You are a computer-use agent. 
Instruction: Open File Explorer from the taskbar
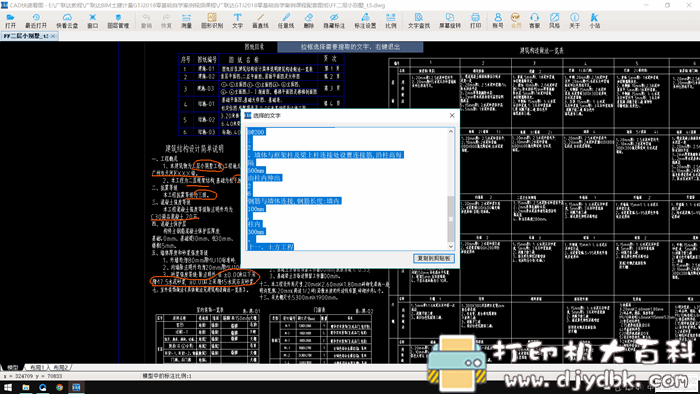pyautogui.click(x=25, y=387)
